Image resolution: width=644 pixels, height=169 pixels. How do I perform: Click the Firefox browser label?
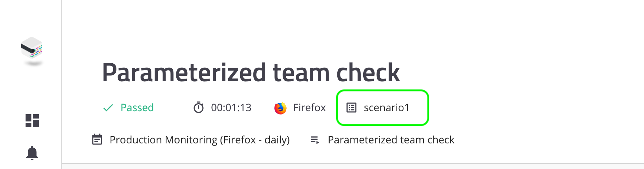click(310, 108)
